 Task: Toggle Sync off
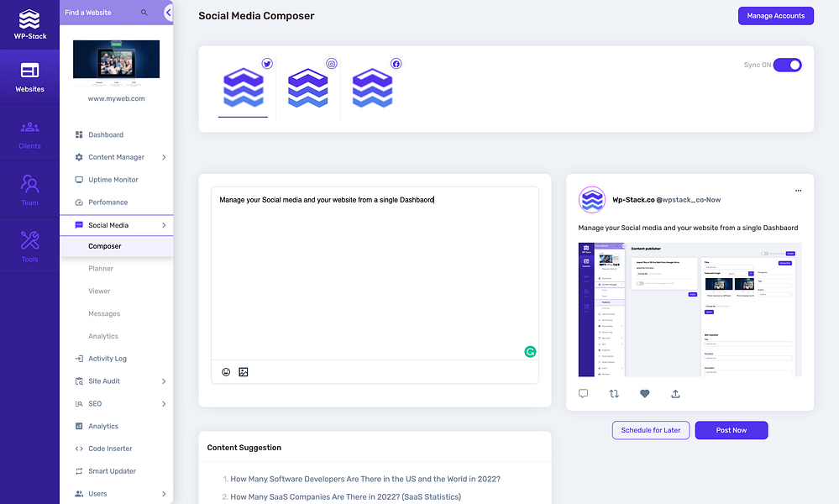[787, 65]
